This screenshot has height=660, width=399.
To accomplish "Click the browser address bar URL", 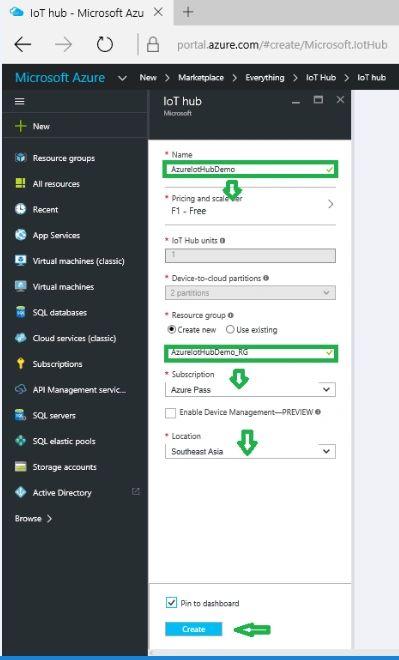I will pyautogui.click(x=282, y=45).
